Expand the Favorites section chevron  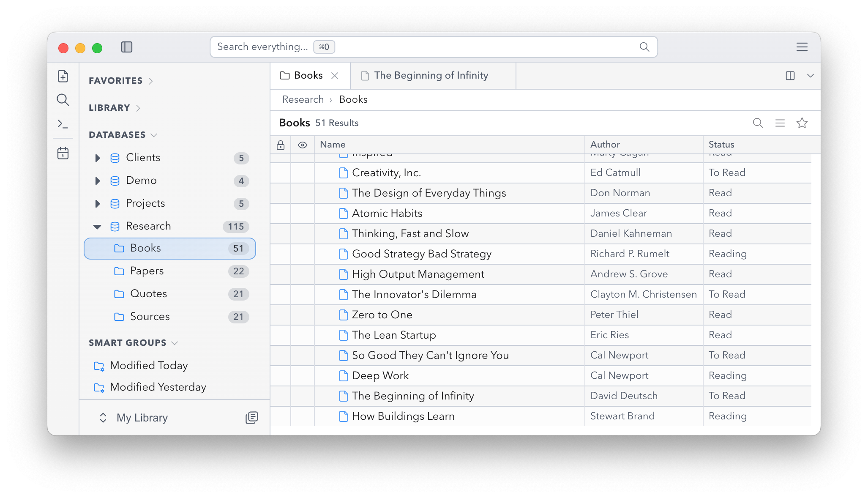click(151, 81)
